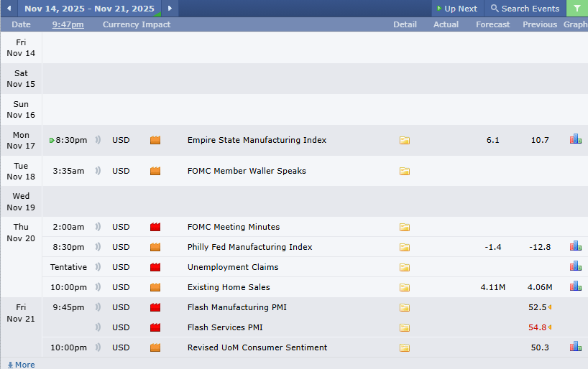Click the Up Next button
Screen dimensions: 588x369
tap(457, 9)
